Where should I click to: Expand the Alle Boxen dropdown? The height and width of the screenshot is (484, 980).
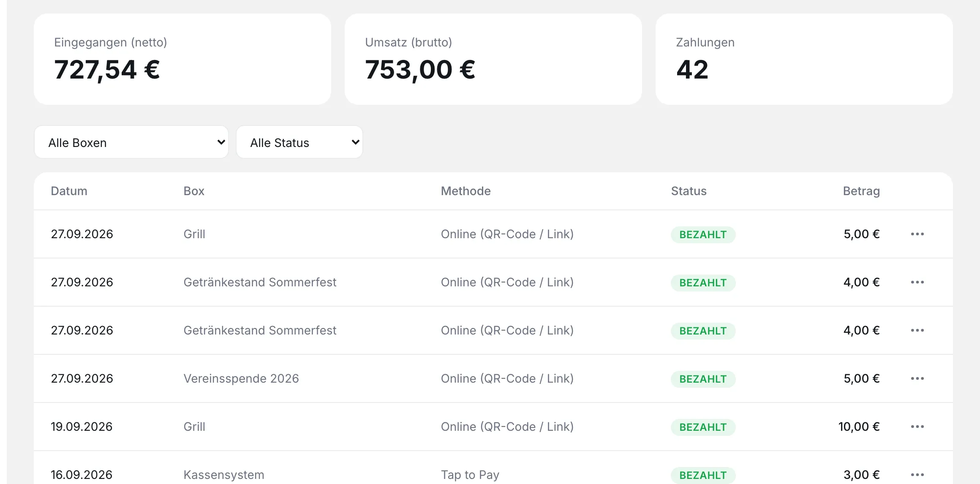coord(131,142)
